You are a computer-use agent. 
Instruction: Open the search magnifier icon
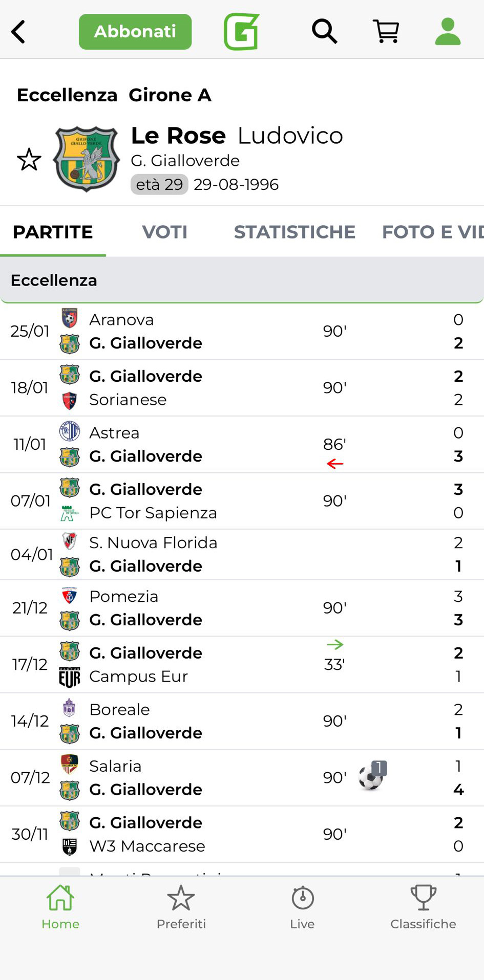[325, 32]
